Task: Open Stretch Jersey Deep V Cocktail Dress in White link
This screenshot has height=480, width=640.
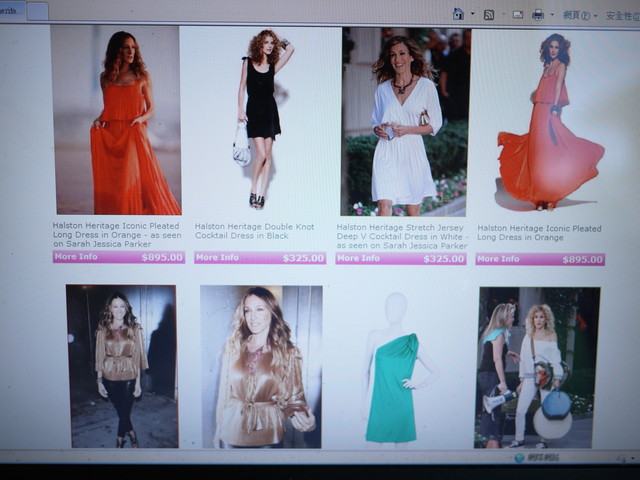Action: click(x=402, y=237)
